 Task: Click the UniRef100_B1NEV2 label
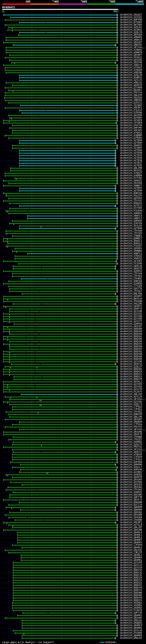131,77
